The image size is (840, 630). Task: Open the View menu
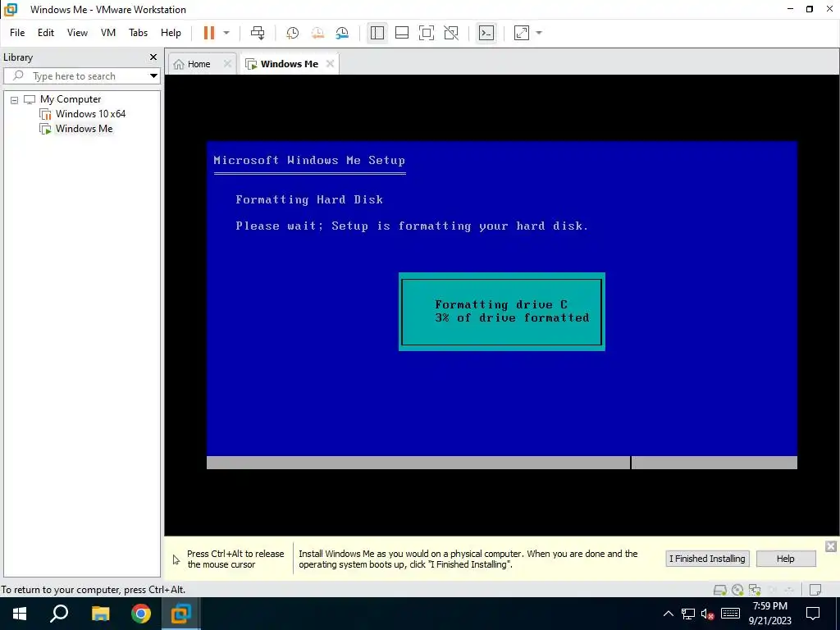(x=77, y=33)
